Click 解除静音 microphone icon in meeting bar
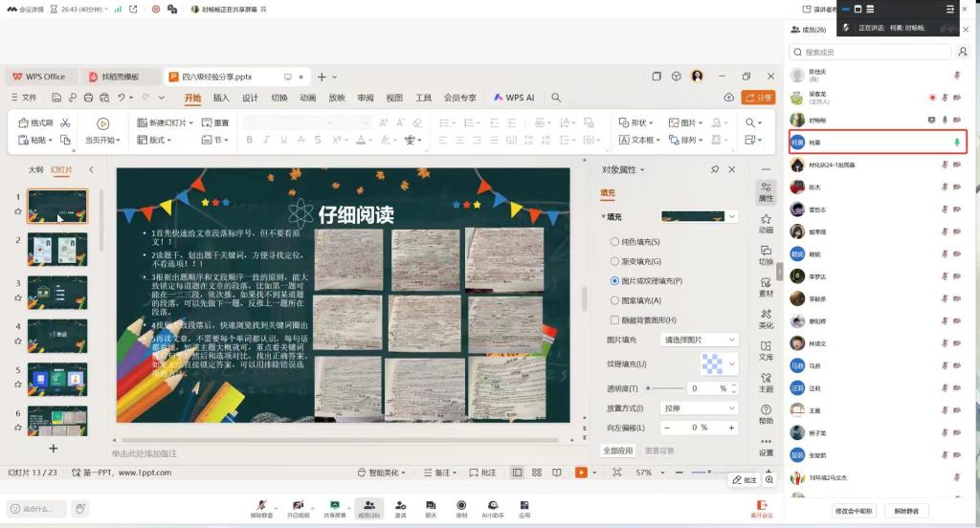This screenshot has height=528, width=980. 262,507
